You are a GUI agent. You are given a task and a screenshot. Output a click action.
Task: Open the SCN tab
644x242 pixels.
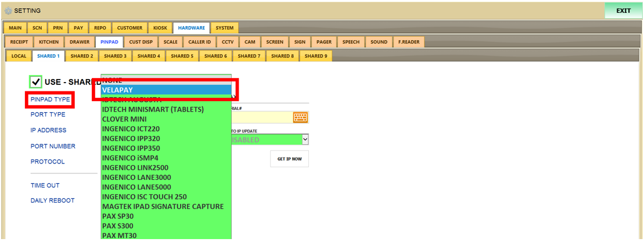[37, 28]
